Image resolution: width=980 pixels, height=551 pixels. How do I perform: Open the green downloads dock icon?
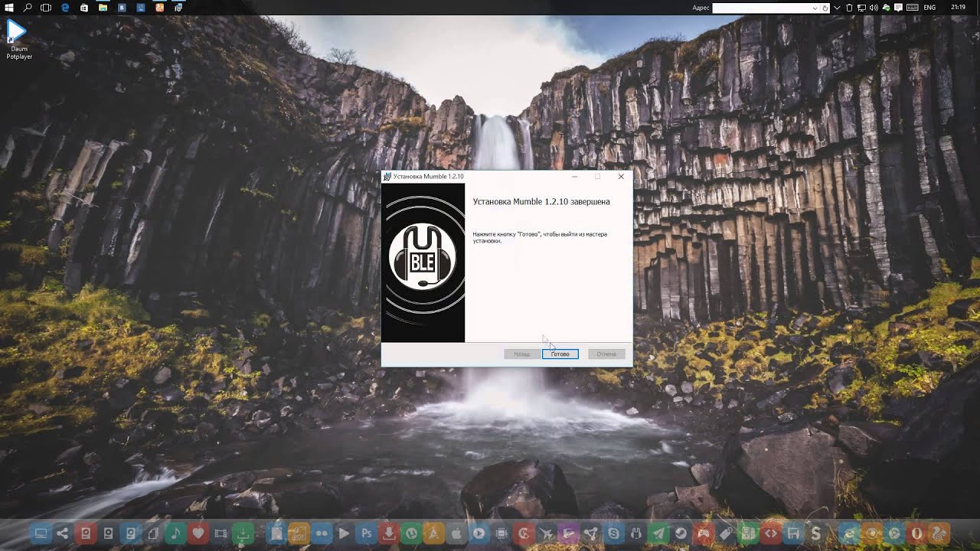pyautogui.click(x=243, y=533)
